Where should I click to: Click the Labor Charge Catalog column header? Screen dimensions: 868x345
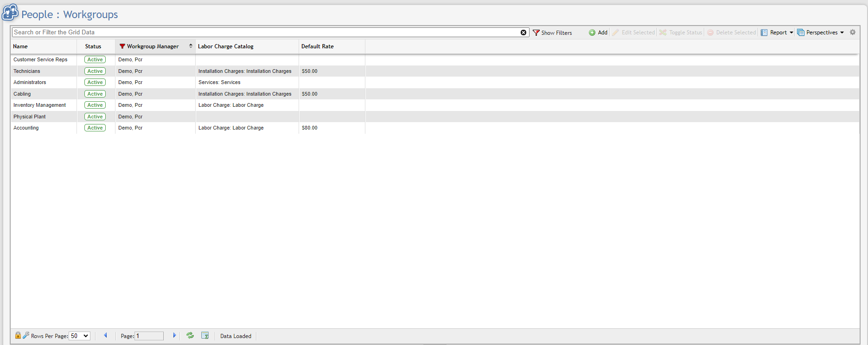coord(226,46)
